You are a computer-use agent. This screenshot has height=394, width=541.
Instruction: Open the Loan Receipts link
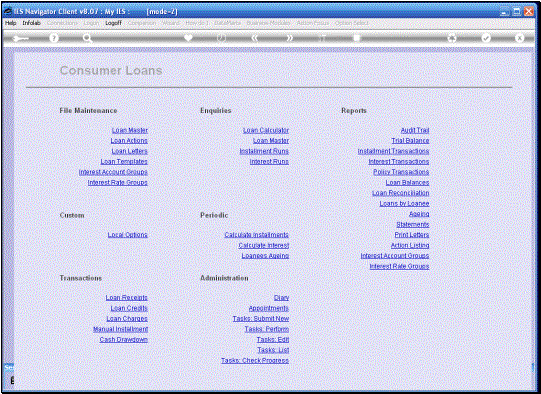pos(127,297)
